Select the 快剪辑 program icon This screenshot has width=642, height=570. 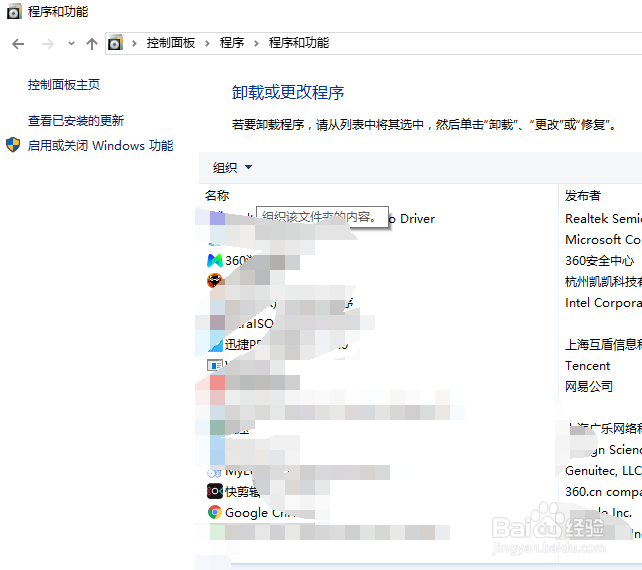215,491
